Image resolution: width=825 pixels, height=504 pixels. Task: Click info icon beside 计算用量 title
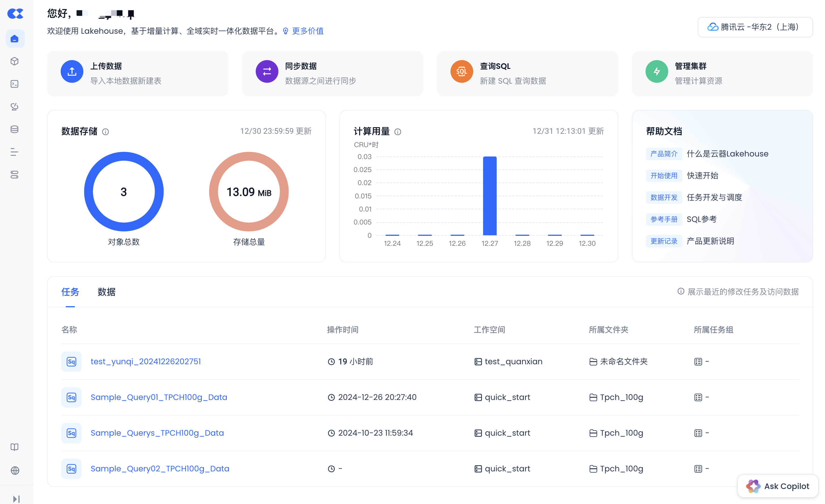(398, 132)
